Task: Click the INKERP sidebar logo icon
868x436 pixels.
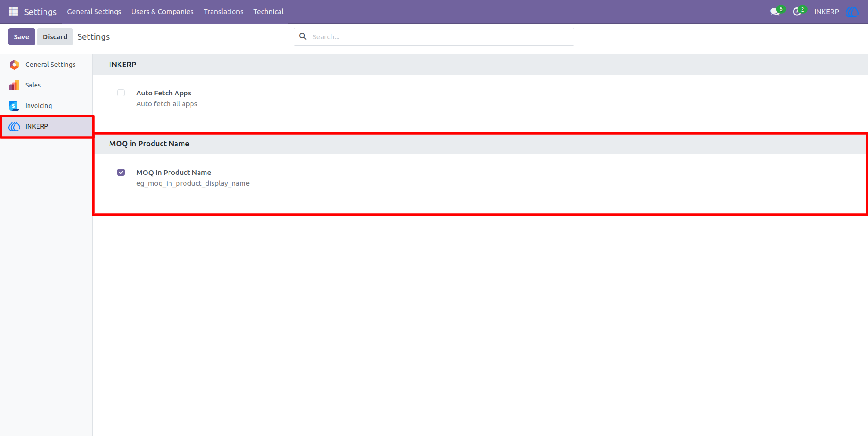Action: [x=15, y=126]
